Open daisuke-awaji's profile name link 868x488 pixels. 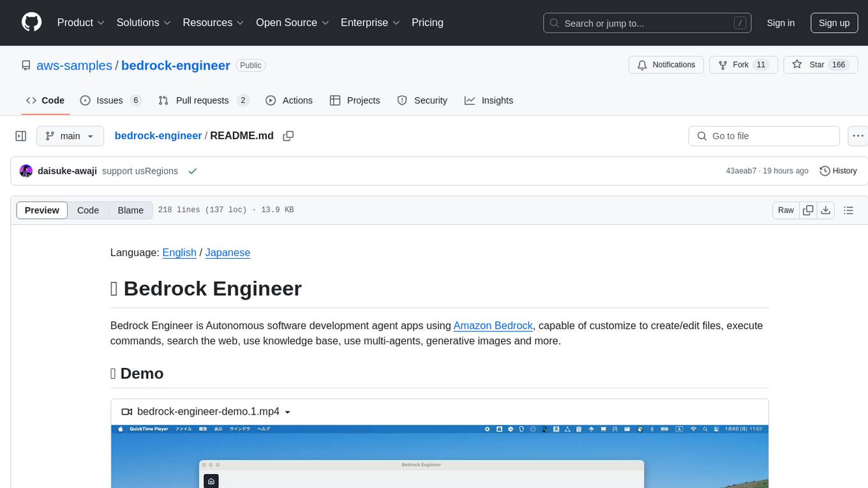pyautogui.click(x=67, y=171)
